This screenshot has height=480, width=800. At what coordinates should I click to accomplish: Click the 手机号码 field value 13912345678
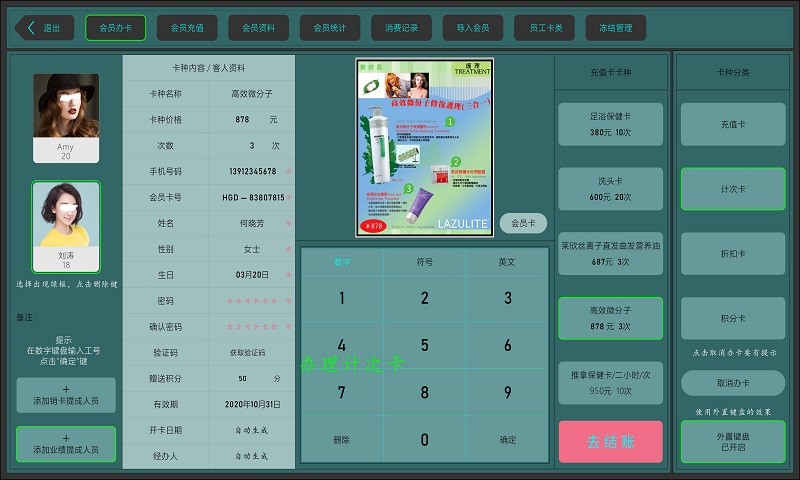pyautogui.click(x=252, y=171)
